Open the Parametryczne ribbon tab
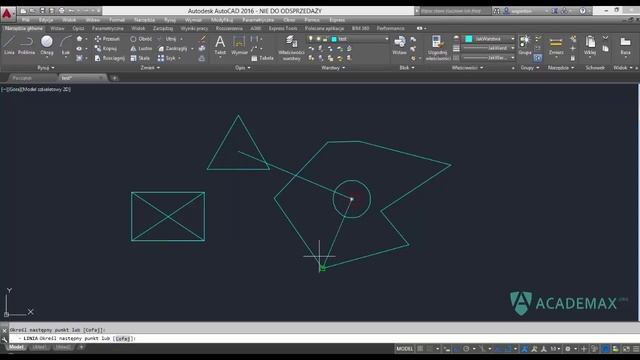 (x=107, y=28)
